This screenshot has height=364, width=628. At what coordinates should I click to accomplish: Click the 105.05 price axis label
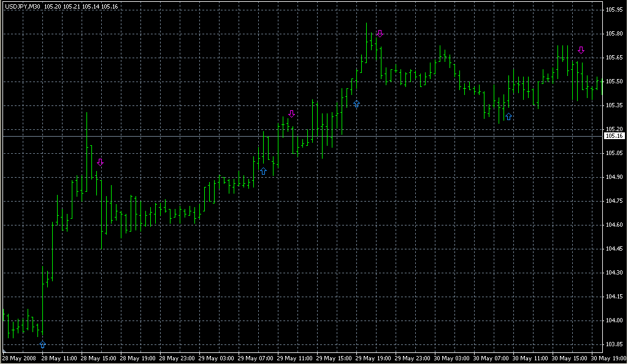click(x=614, y=153)
